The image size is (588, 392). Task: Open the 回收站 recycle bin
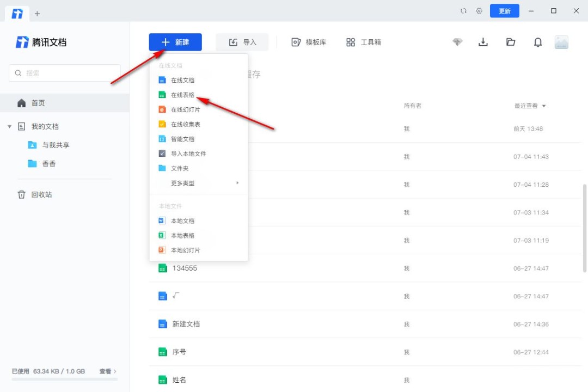coord(41,194)
